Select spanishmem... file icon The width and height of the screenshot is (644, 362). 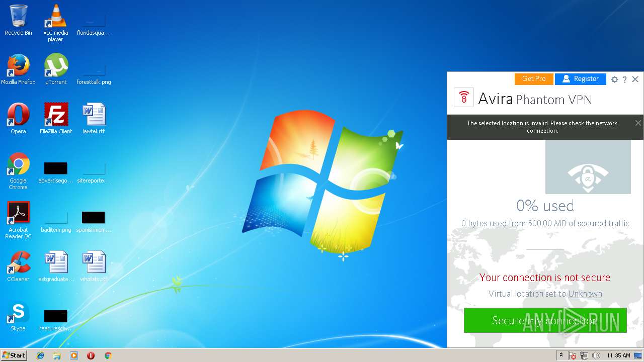pos(94,217)
